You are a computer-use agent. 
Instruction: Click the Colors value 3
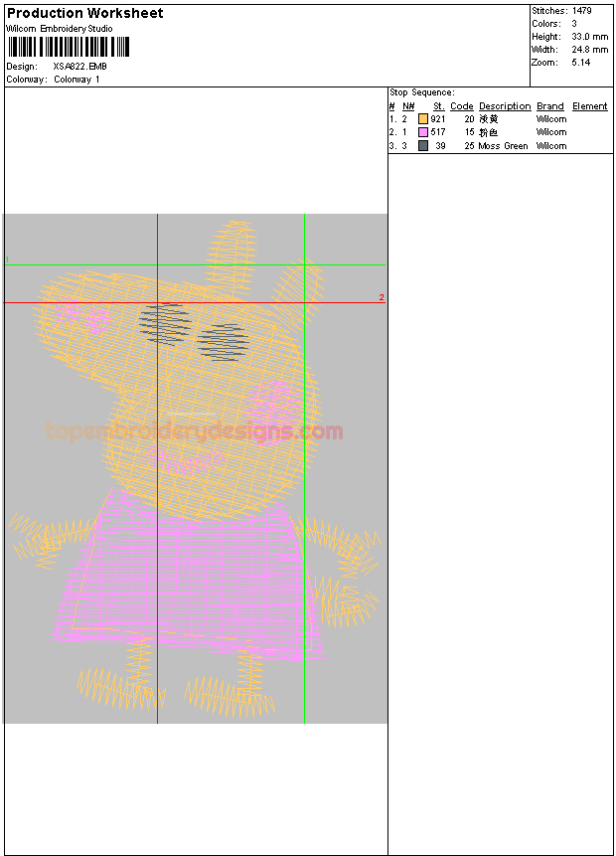574,24
